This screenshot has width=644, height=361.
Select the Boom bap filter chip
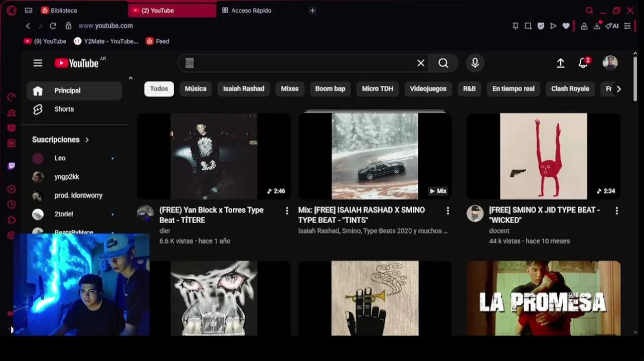click(x=330, y=88)
